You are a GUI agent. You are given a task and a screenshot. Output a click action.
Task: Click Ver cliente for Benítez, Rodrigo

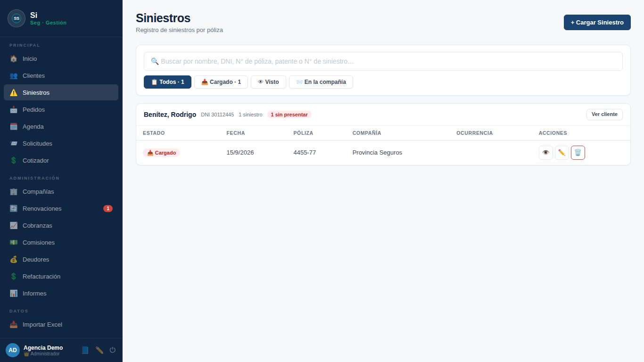tap(604, 115)
